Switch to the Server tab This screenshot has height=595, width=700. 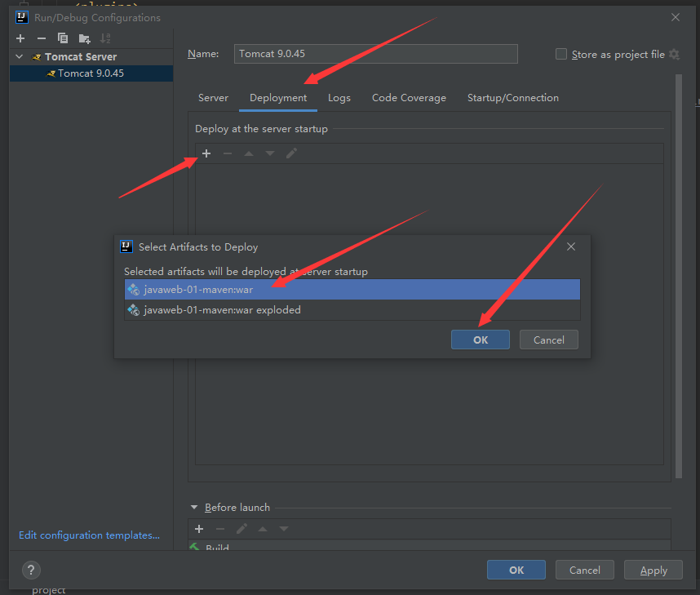[213, 98]
